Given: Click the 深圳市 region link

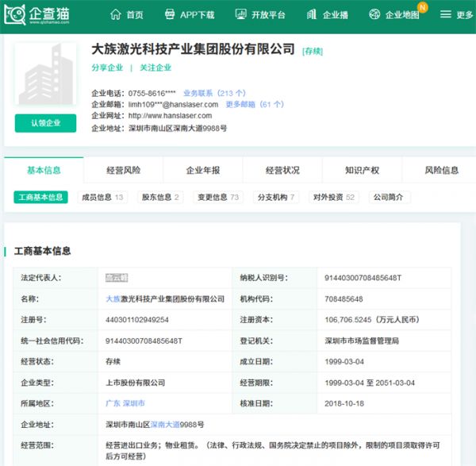Looking at the screenshot, I should coord(134,403).
